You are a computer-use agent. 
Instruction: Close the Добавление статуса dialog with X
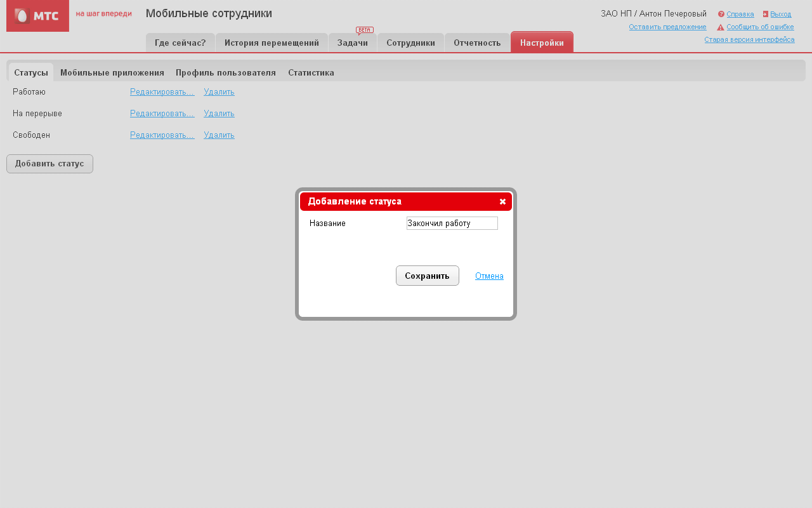tap(502, 202)
